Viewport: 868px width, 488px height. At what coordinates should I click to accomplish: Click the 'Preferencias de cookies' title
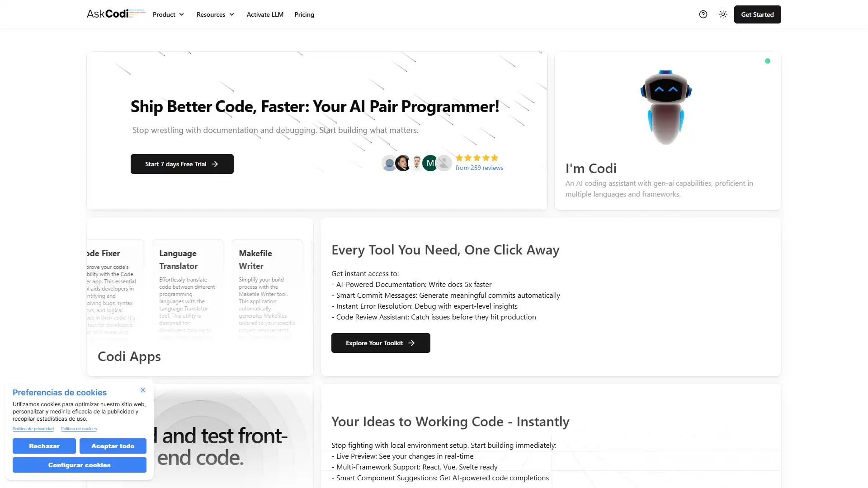pyautogui.click(x=60, y=393)
